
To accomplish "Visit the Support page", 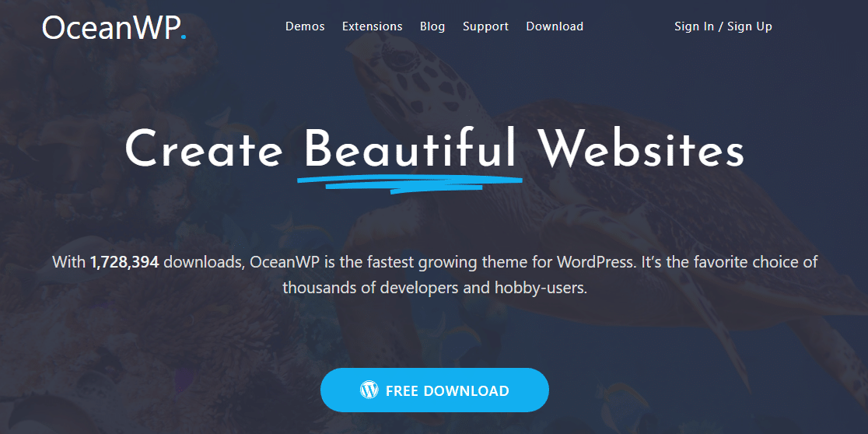I will (485, 26).
